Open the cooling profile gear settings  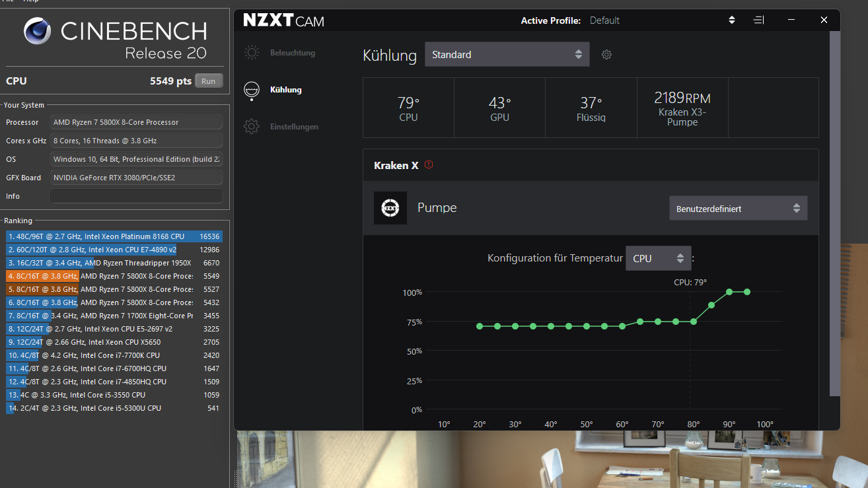tap(606, 55)
